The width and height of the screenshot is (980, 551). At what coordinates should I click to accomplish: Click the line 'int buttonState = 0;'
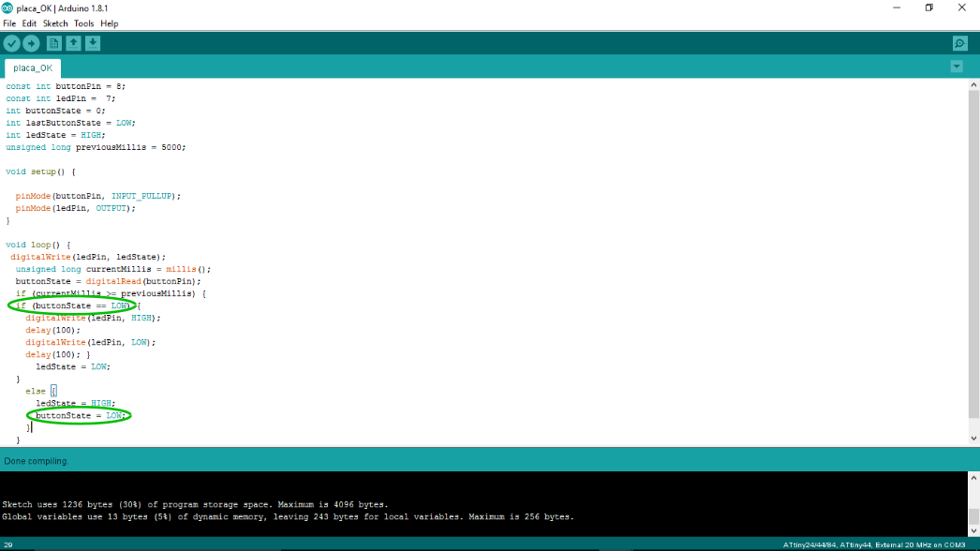click(55, 111)
